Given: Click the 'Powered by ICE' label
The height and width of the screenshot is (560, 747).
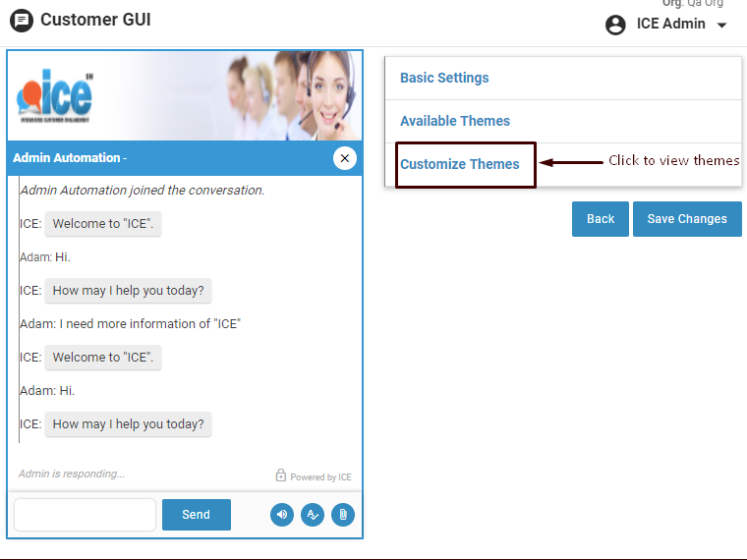Looking at the screenshot, I should pos(320,477).
